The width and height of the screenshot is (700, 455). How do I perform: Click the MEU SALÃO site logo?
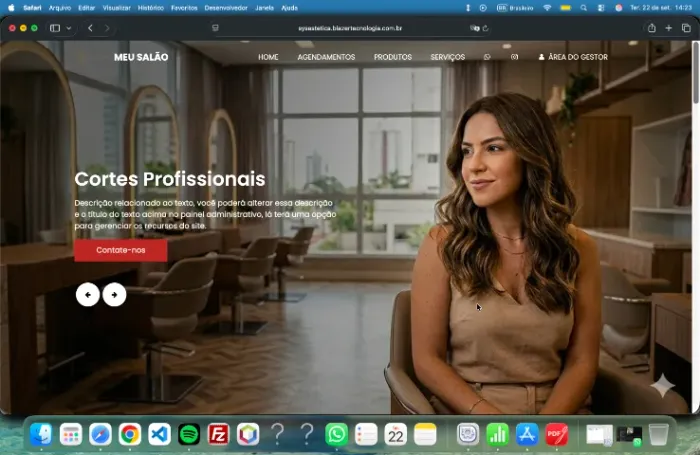[x=141, y=57]
